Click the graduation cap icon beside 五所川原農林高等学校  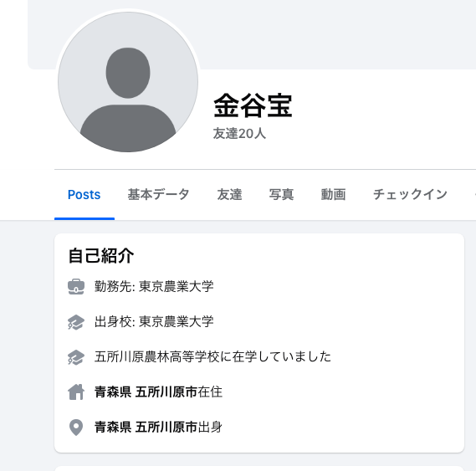[76, 357]
